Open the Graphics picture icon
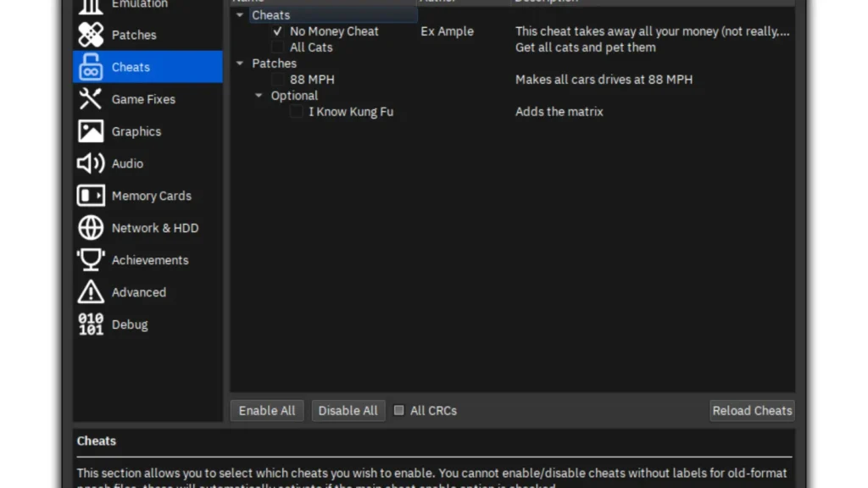 click(x=91, y=131)
